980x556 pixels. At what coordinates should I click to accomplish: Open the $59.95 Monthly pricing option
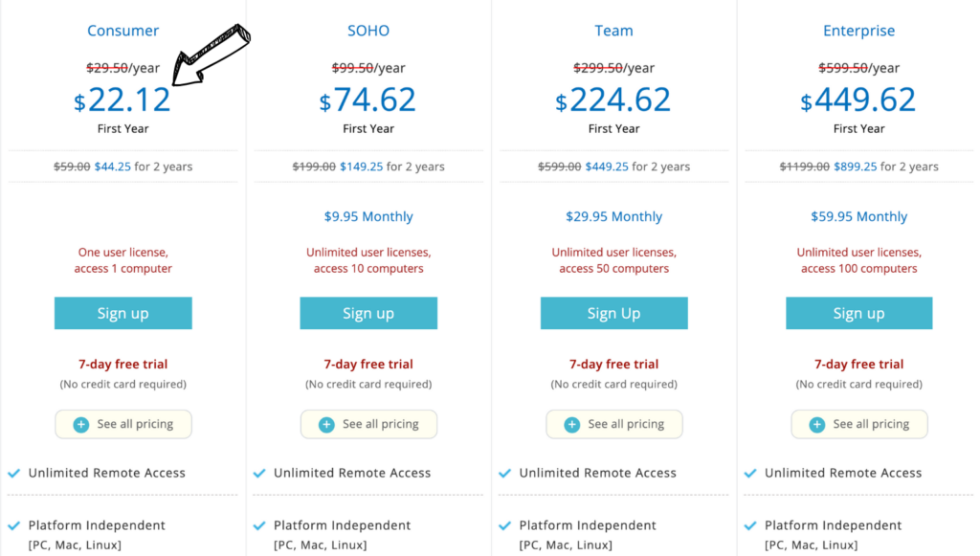coord(858,216)
